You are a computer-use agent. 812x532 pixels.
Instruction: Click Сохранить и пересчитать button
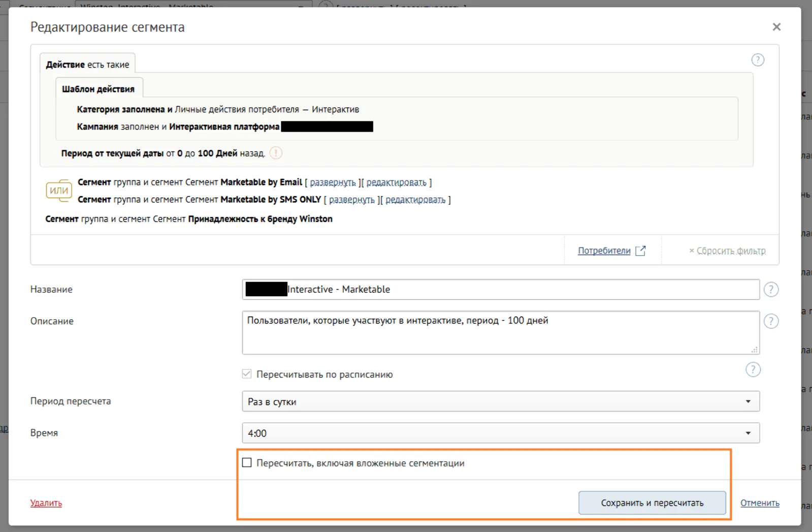coord(652,503)
